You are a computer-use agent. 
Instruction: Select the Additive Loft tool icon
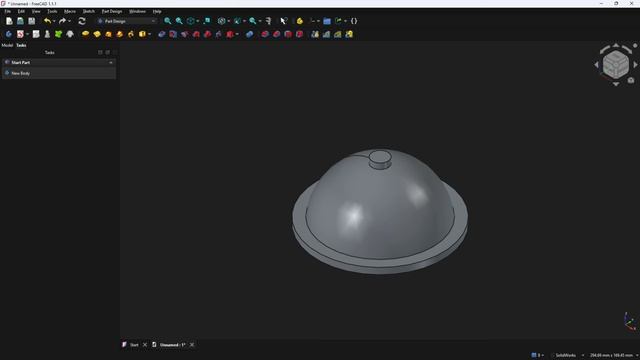(108, 34)
